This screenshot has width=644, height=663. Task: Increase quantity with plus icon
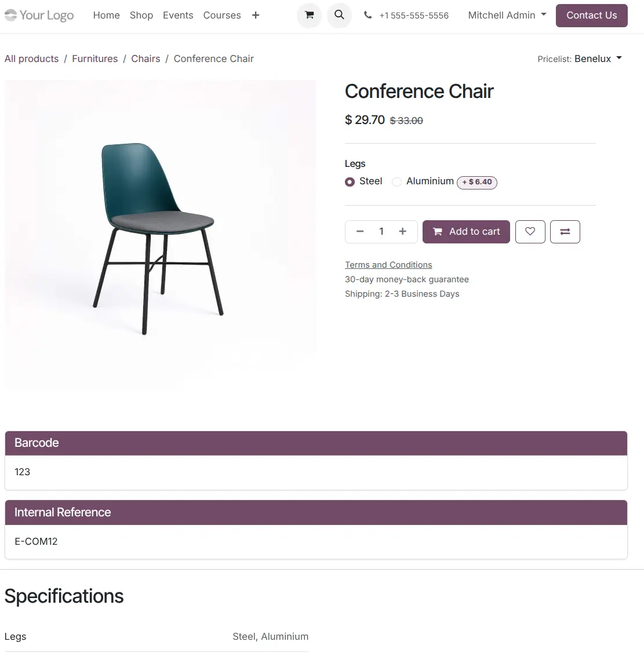403,232
